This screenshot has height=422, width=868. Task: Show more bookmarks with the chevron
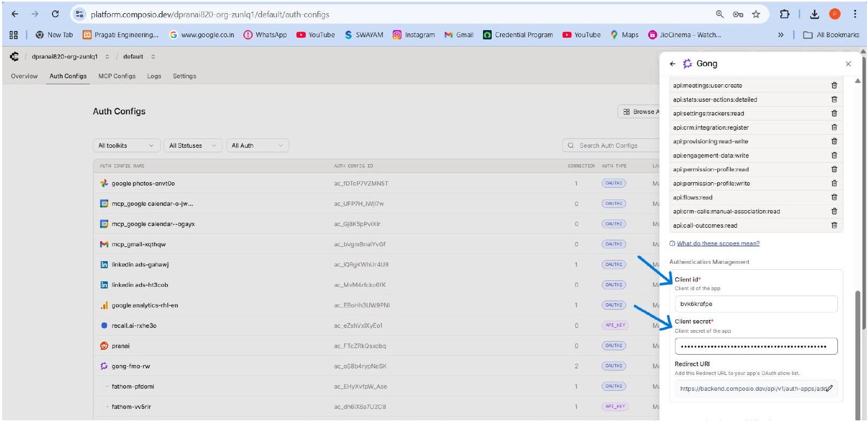780,34
